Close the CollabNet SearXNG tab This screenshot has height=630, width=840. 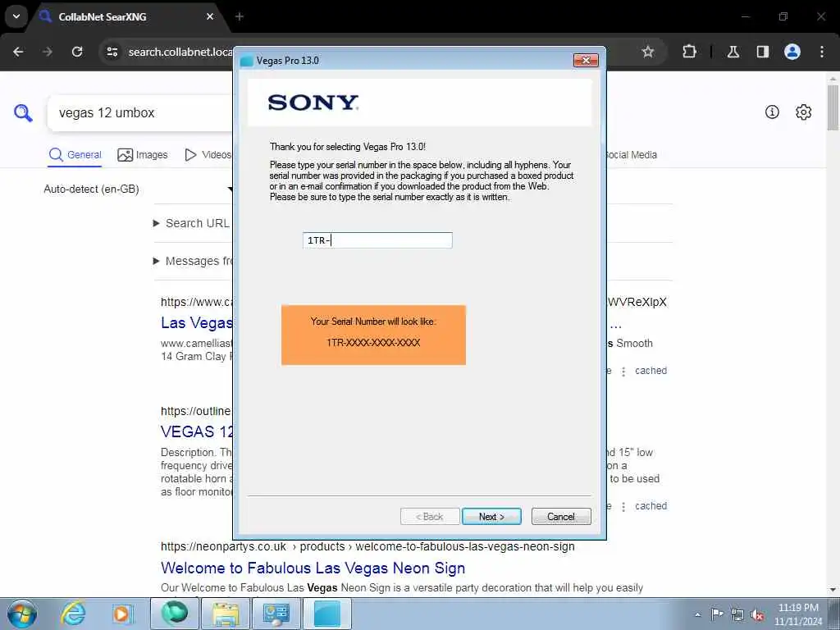pyautogui.click(x=210, y=16)
